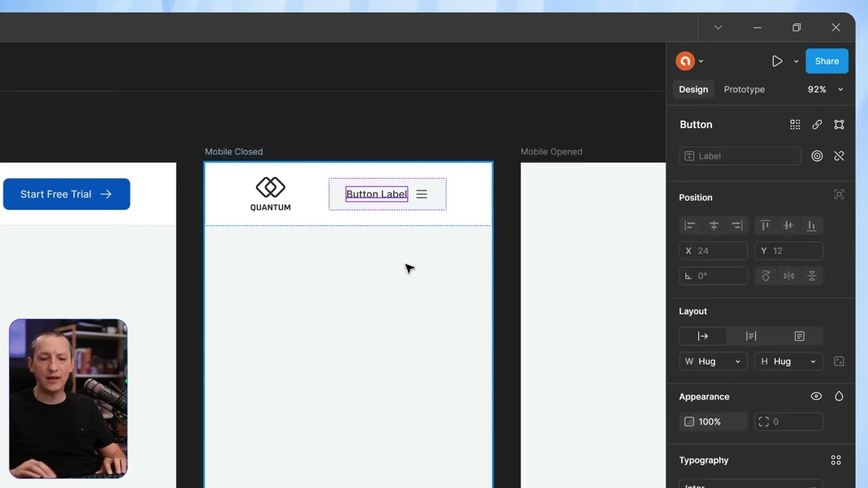Open the W Hug width dropdown

tap(713, 361)
